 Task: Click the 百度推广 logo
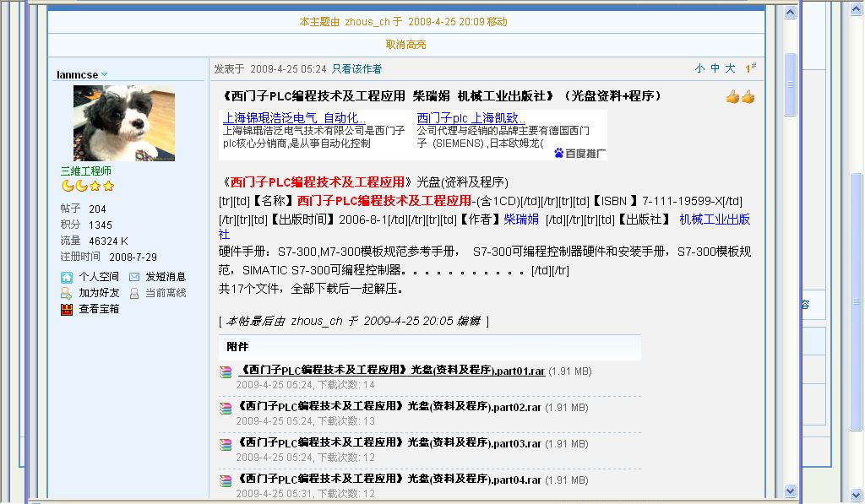[x=579, y=154]
